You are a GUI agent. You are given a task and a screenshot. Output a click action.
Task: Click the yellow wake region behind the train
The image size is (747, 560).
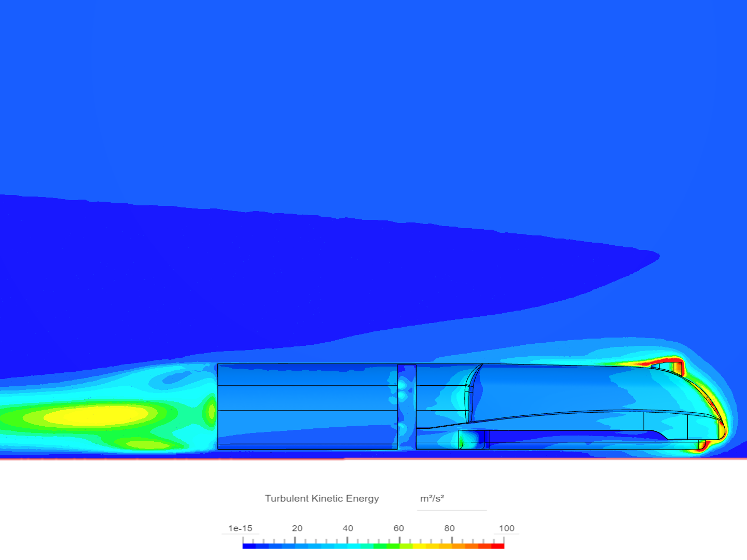pos(93,415)
